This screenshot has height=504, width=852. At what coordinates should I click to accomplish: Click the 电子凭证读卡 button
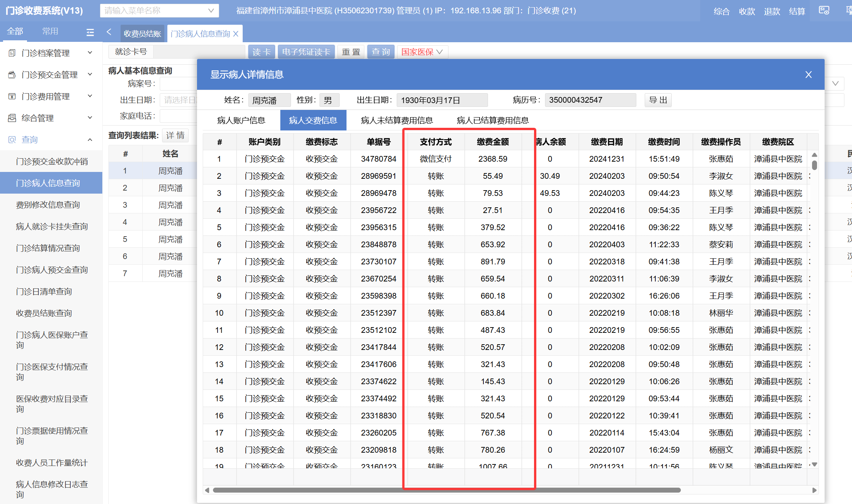(306, 52)
